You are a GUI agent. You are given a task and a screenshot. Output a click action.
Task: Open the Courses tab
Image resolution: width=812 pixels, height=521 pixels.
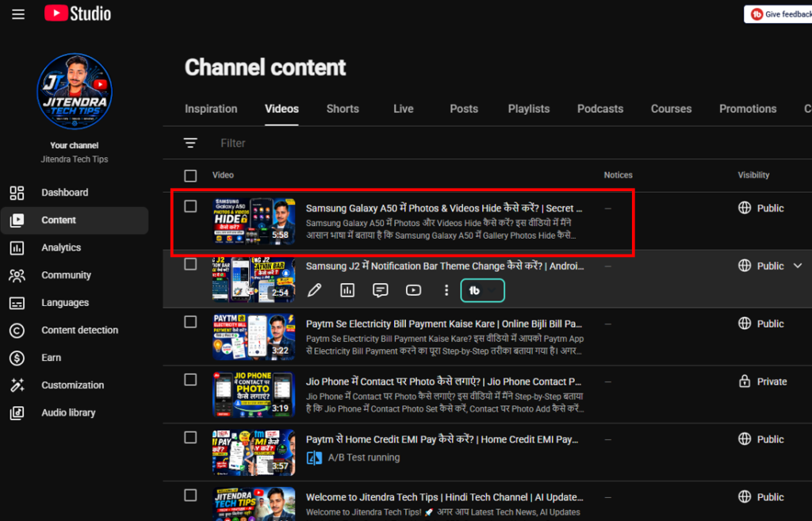[x=671, y=109]
